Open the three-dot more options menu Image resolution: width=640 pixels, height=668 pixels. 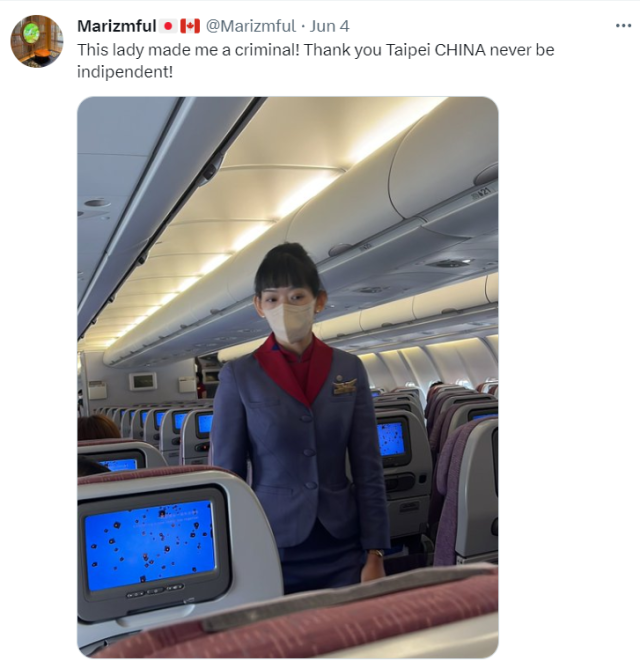(x=623, y=26)
